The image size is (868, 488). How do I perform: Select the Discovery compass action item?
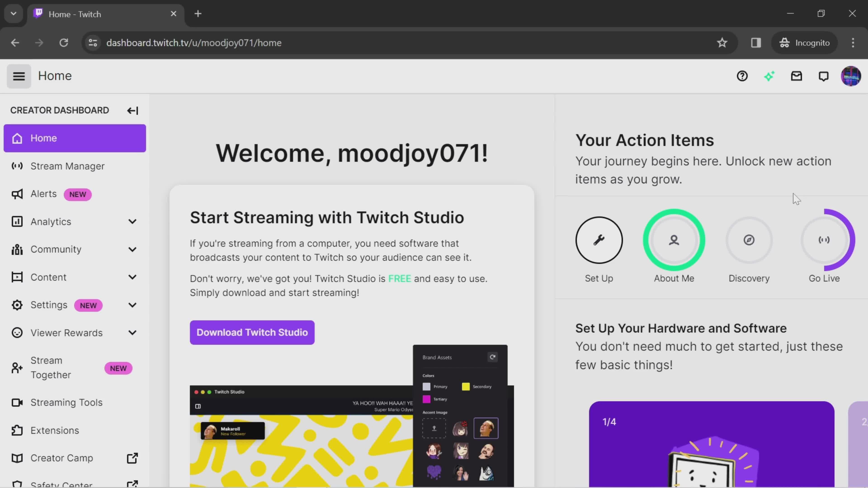(x=749, y=240)
